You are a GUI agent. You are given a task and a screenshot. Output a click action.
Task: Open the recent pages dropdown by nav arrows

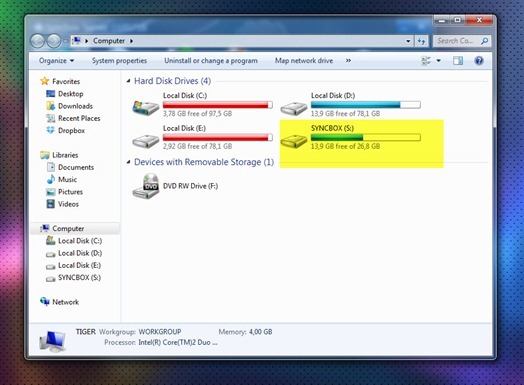(x=65, y=41)
